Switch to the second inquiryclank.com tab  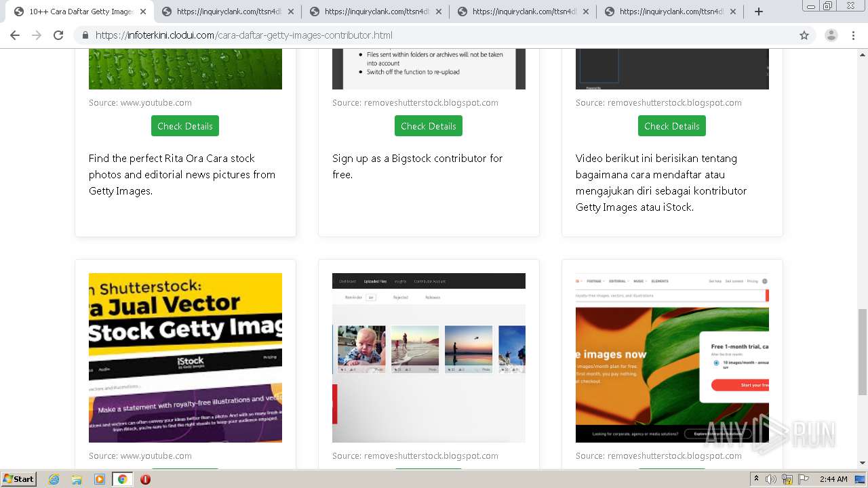coord(376,12)
